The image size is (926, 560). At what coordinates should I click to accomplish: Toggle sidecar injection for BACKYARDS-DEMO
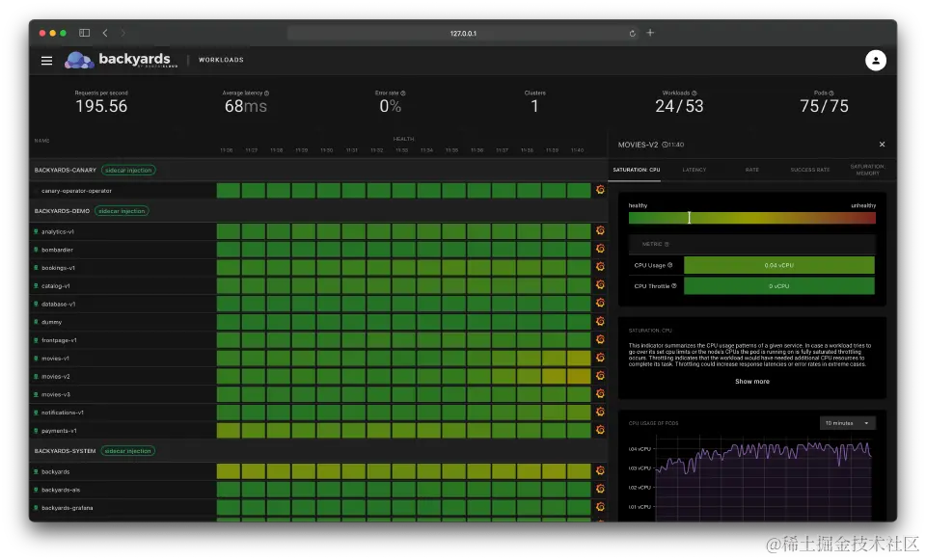coord(122,211)
